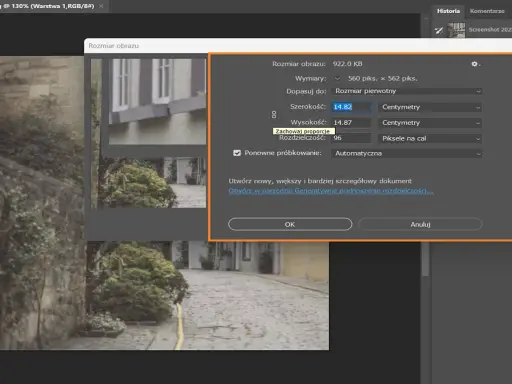The image size is (512, 384).
Task: Click the Rozmiar obrazu dialog title bar
Action: click(298, 46)
